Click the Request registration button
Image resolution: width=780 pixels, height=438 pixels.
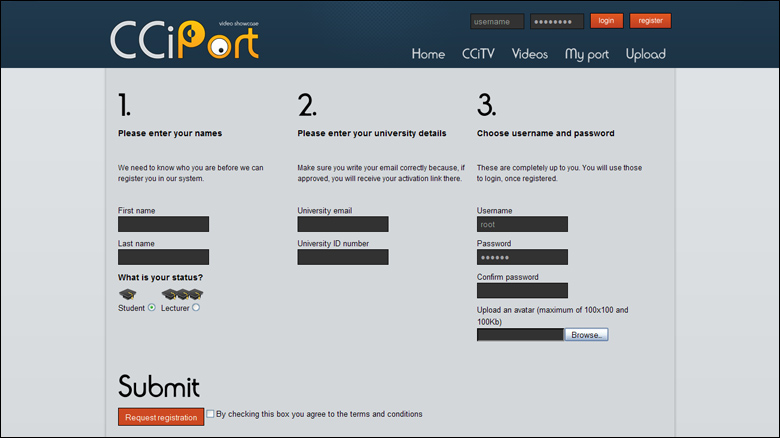click(x=161, y=417)
